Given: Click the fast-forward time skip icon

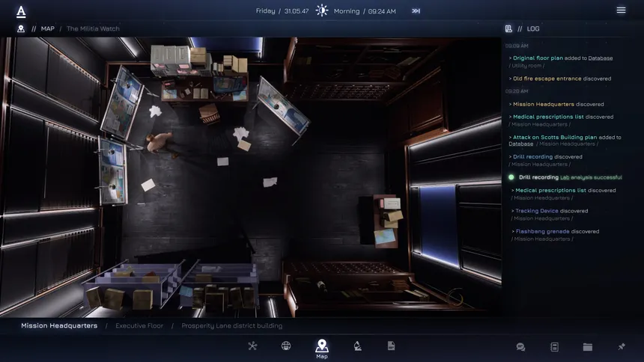Looking at the screenshot, I should 416,11.
